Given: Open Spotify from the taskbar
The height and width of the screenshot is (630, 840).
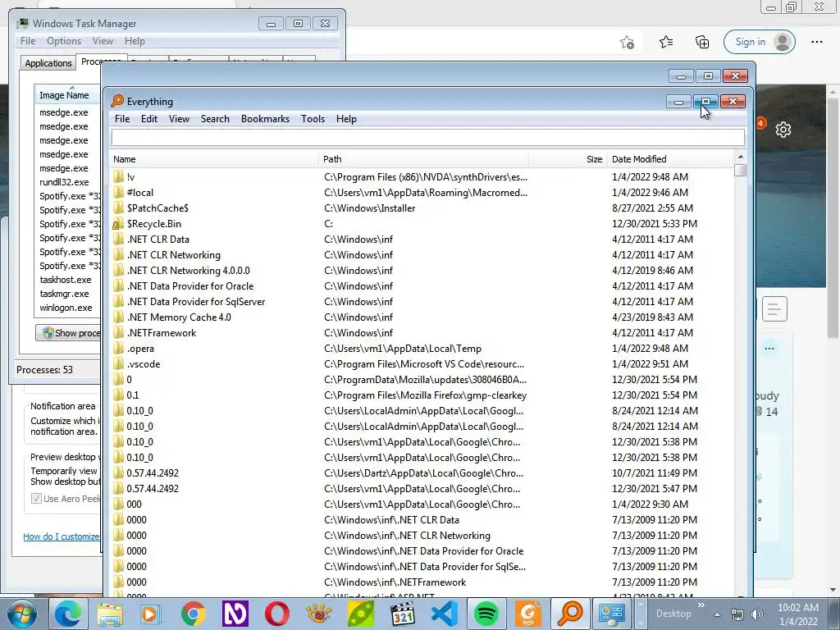Looking at the screenshot, I should click(486, 614).
